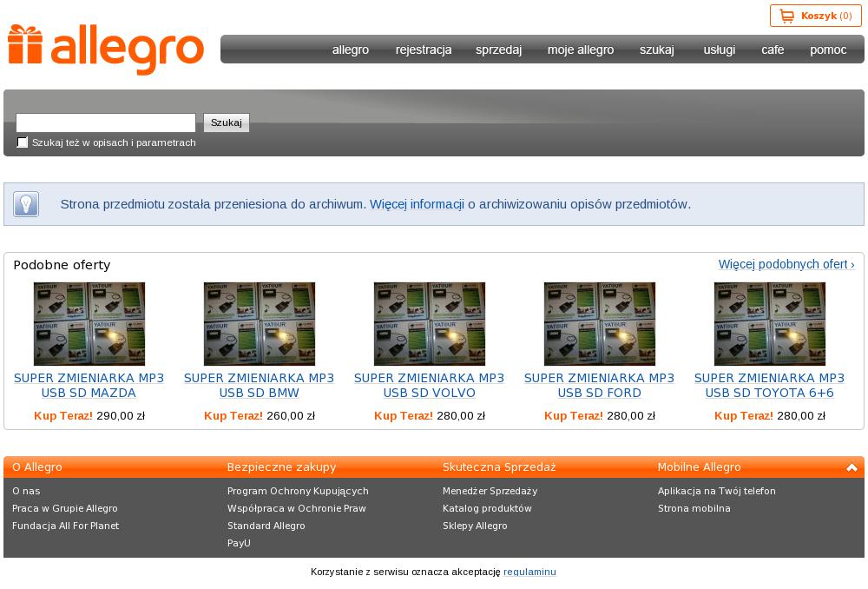Open 'Praca w Grupie Allegro' footer link
Viewport: 868px width, 589px height.
point(65,509)
